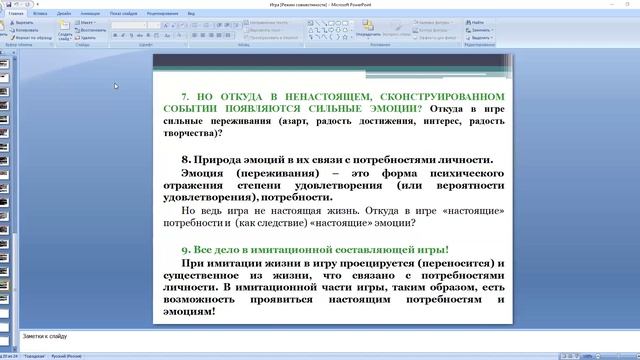The width and height of the screenshot is (640, 360).
Task: Select the triangle shape in shapes gallery
Action: 311,30
